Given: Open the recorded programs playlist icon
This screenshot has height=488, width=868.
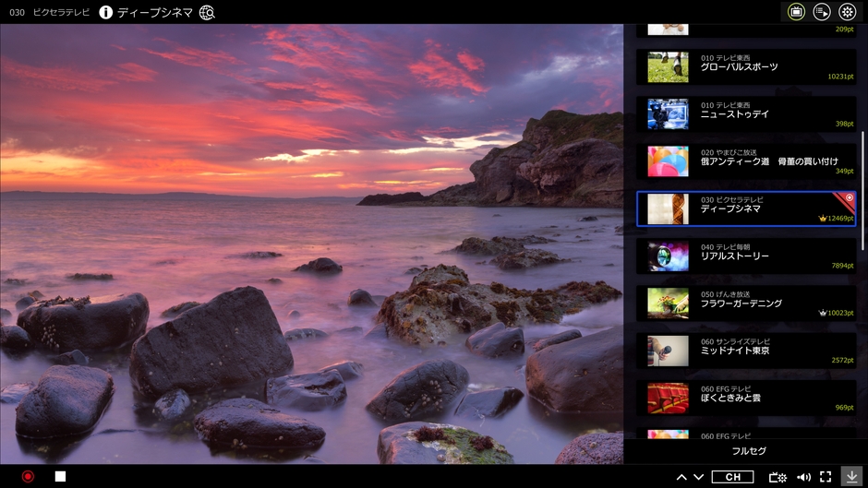Looking at the screenshot, I should pyautogui.click(x=821, y=12).
